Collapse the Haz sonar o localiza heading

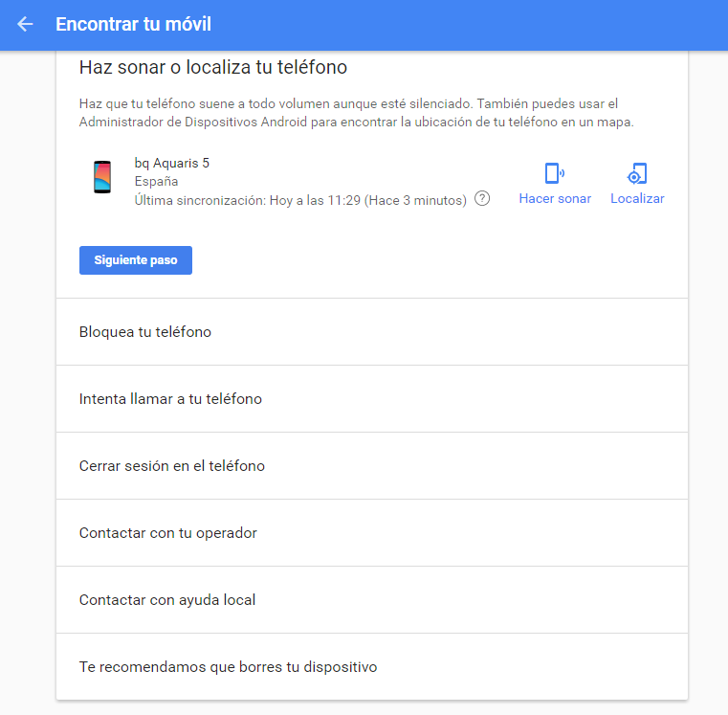212,68
